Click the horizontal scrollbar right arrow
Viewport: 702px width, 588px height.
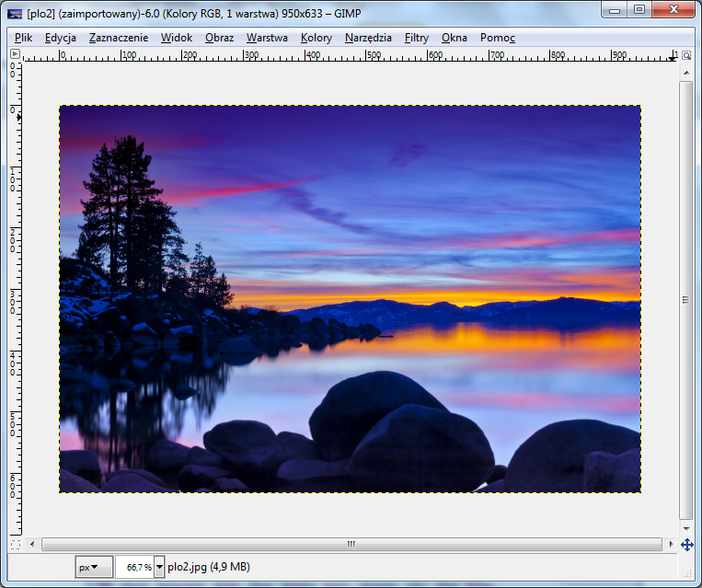[671, 544]
